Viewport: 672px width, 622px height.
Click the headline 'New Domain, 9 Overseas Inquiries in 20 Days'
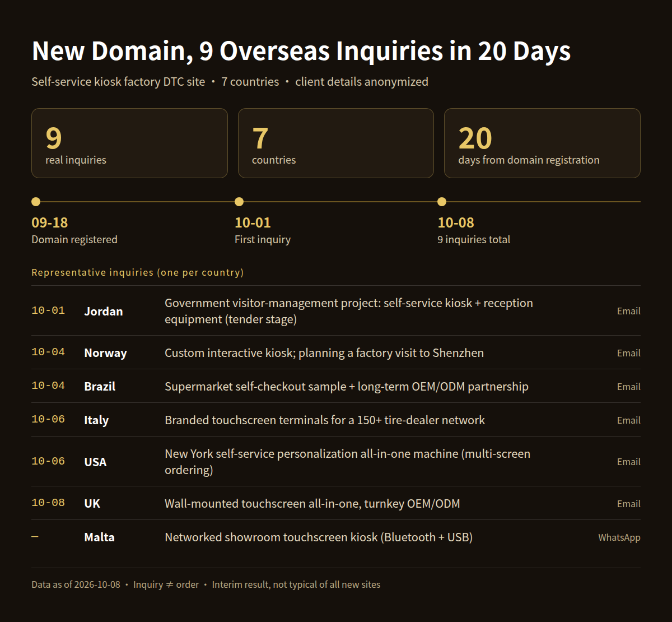click(x=301, y=51)
